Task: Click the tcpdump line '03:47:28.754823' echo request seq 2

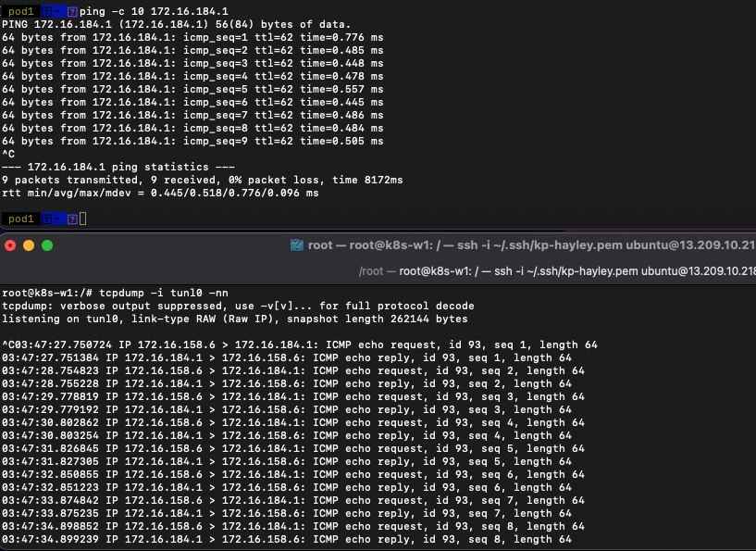Action: click(x=293, y=371)
